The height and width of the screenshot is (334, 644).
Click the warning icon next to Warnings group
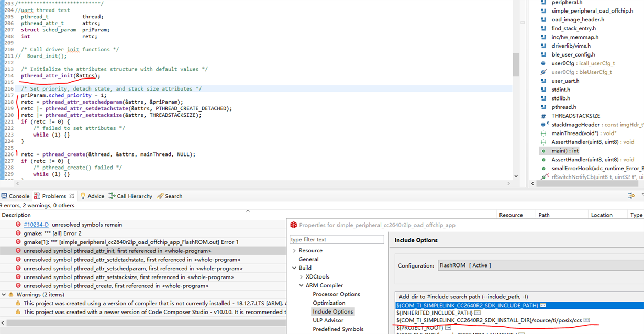point(12,295)
